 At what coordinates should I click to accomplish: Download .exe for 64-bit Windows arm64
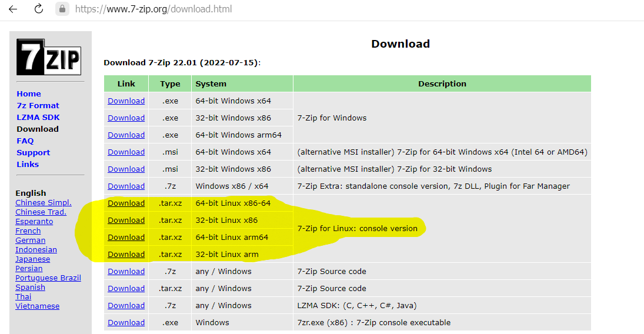coord(126,135)
